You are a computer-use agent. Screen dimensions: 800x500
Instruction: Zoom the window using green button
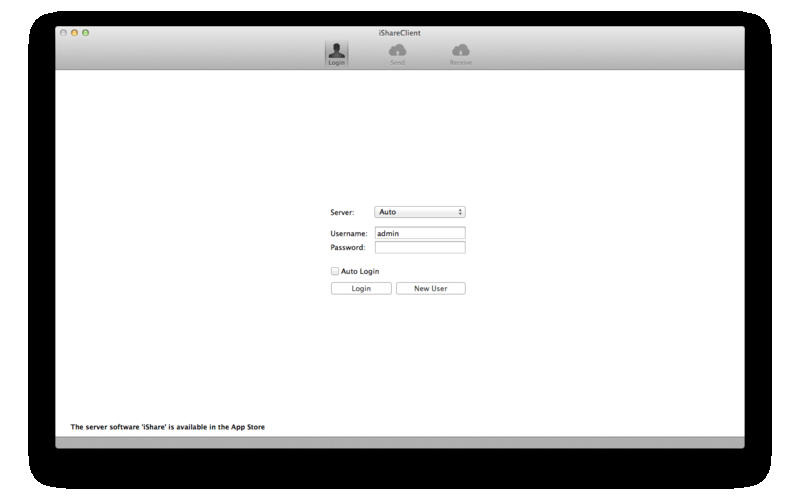click(85, 33)
